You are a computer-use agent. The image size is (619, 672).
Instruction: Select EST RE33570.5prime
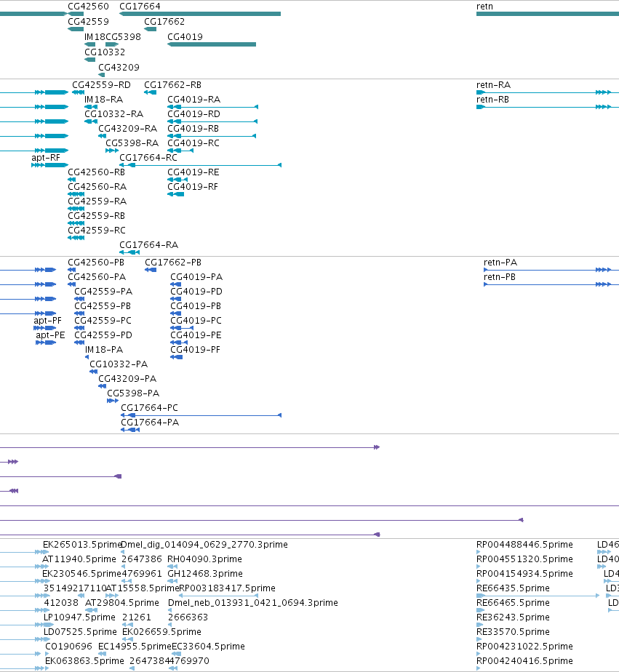[513, 632]
